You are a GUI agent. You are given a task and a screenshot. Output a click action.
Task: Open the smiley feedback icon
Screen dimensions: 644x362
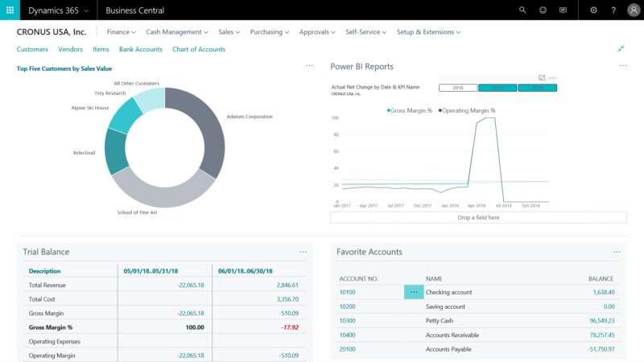(x=543, y=10)
